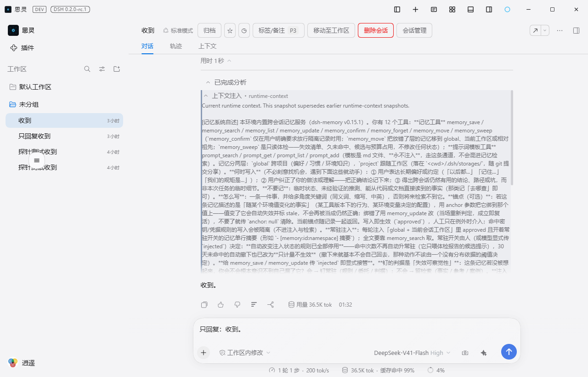Click the plus attachment button in composer
588x377 pixels.
pyautogui.click(x=204, y=353)
